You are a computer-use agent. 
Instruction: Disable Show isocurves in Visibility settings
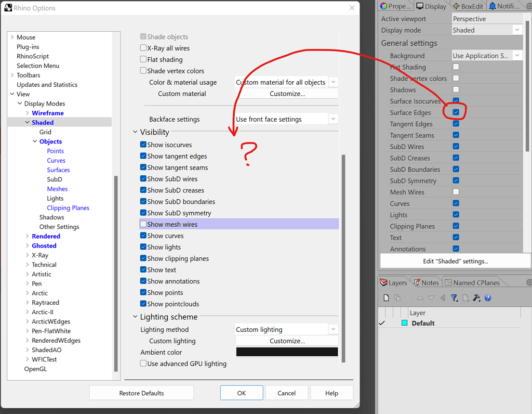click(x=143, y=145)
